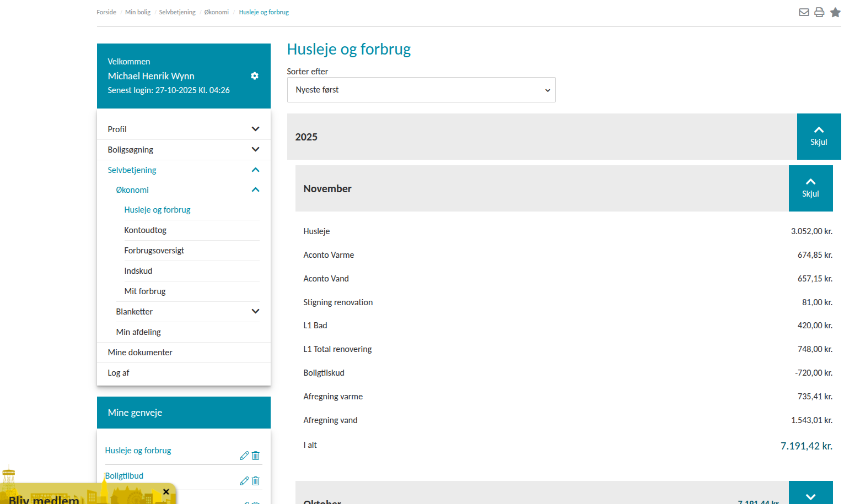The width and height of the screenshot is (844, 504).
Task: Delete the 'Husleje og forbrug' shortcut via trash icon
Action: pos(256,456)
